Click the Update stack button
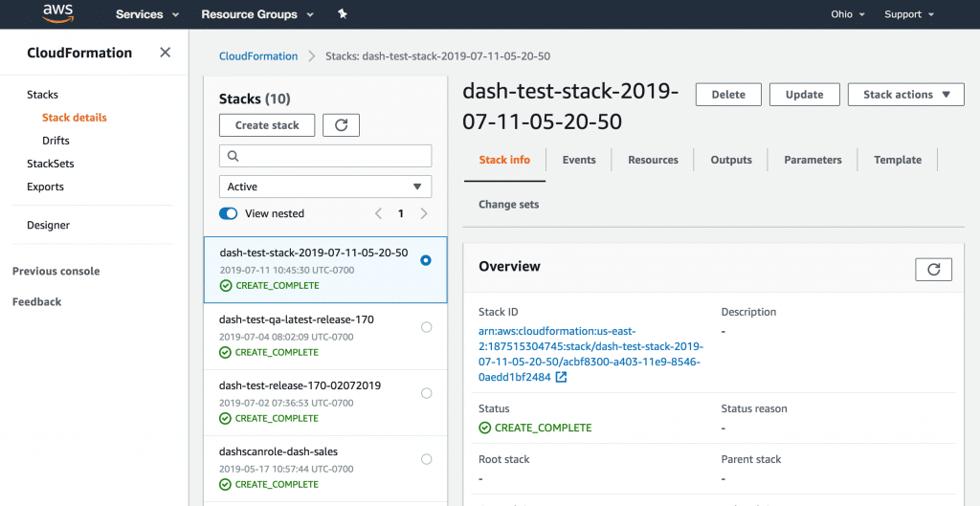The image size is (980, 506). tap(804, 95)
